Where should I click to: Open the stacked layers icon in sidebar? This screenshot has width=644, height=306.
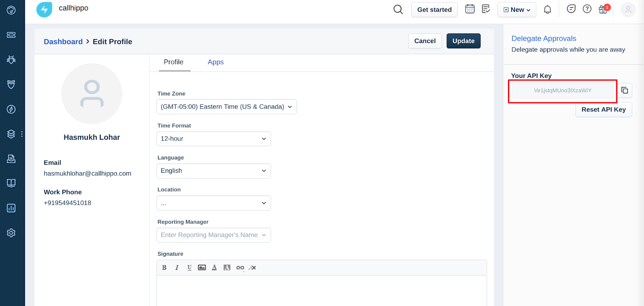click(x=11, y=134)
